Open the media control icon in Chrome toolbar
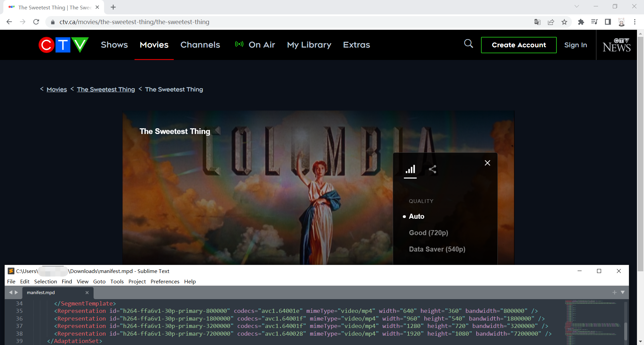Image resolution: width=644 pixels, height=345 pixels. 594,22
